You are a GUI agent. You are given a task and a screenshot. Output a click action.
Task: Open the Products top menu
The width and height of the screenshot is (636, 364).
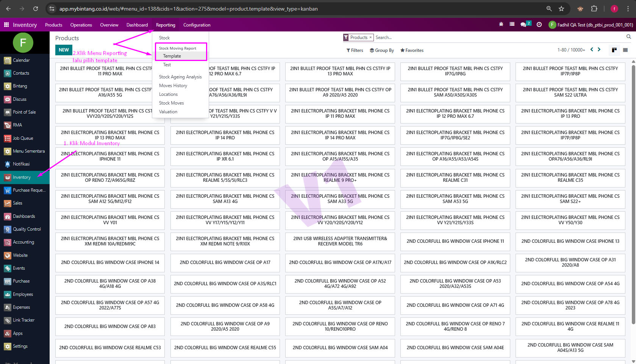click(53, 25)
